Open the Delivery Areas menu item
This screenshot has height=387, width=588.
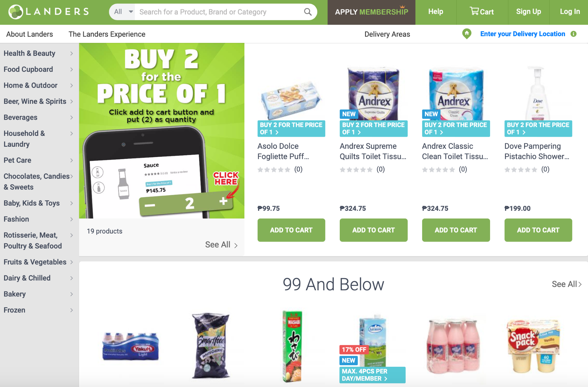pos(387,34)
